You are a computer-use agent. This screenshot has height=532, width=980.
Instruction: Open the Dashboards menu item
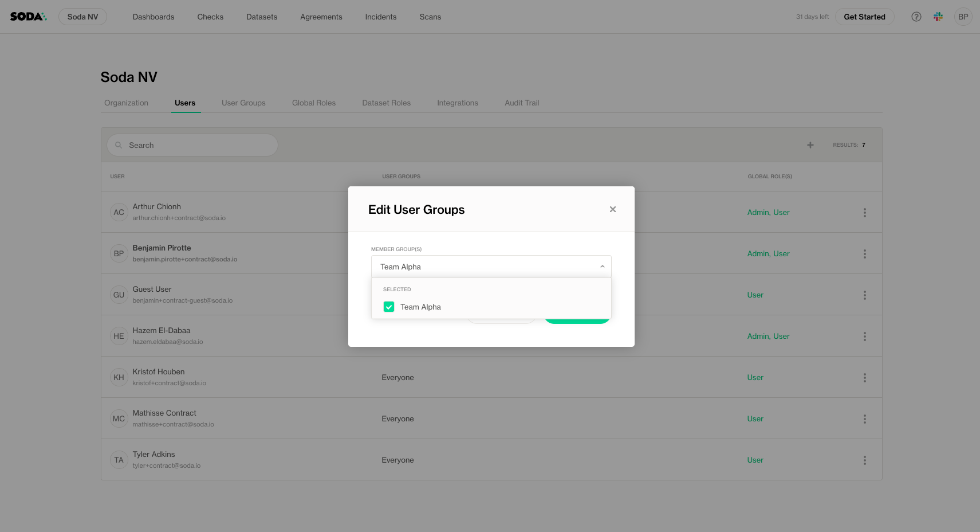(154, 17)
